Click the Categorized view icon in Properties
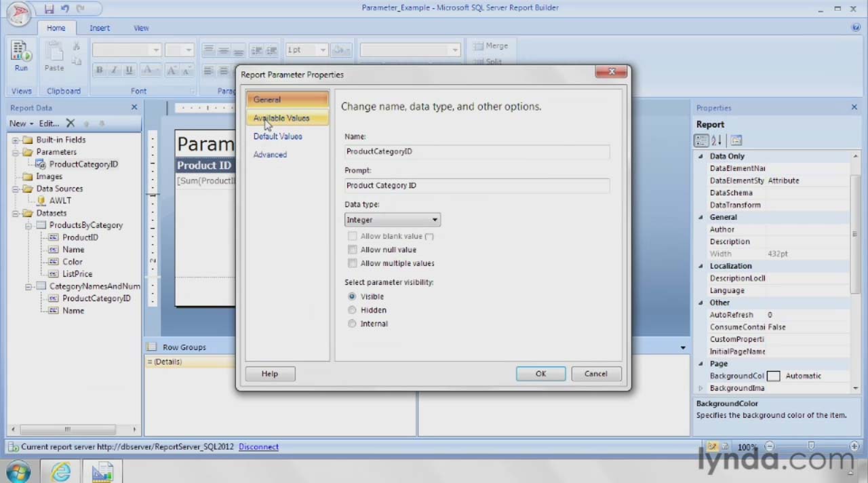Image resolution: width=868 pixels, height=483 pixels. click(701, 140)
